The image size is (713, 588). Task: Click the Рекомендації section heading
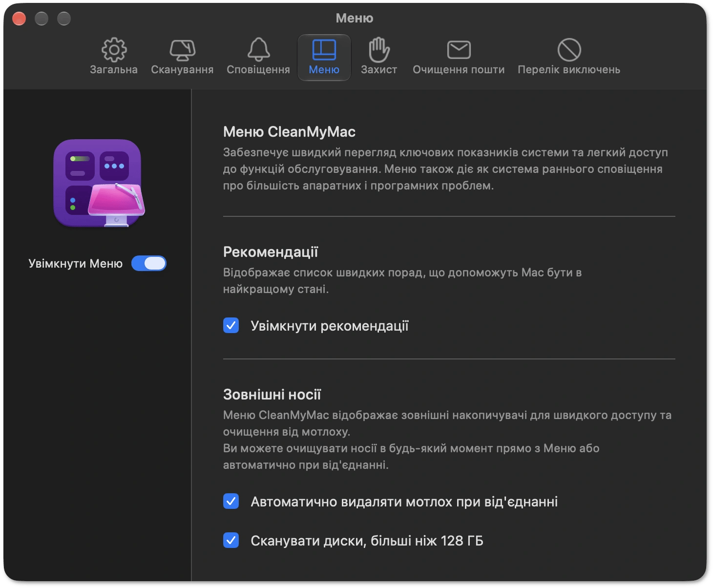[x=271, y=252]
